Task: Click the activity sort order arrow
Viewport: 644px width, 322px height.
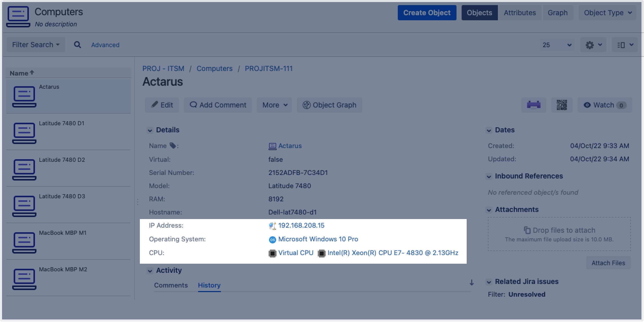Action: pyautogui.click(x=471, y=282)
